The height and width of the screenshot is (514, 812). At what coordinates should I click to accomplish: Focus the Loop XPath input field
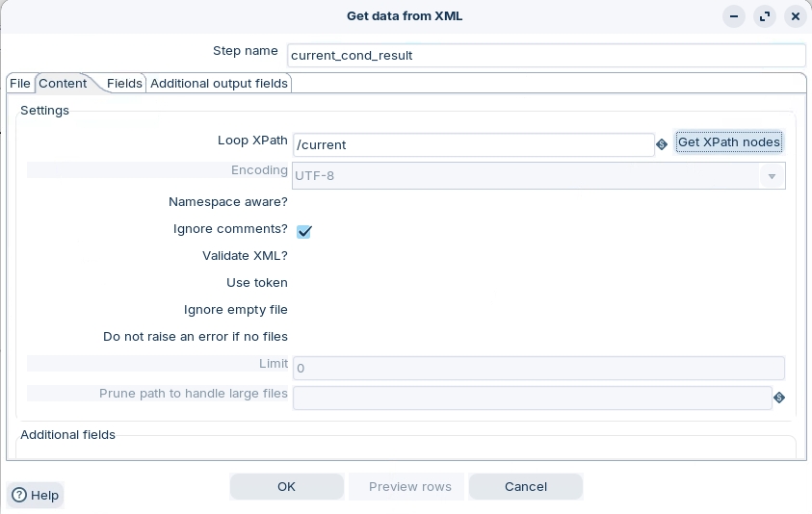tap(472, 144)
